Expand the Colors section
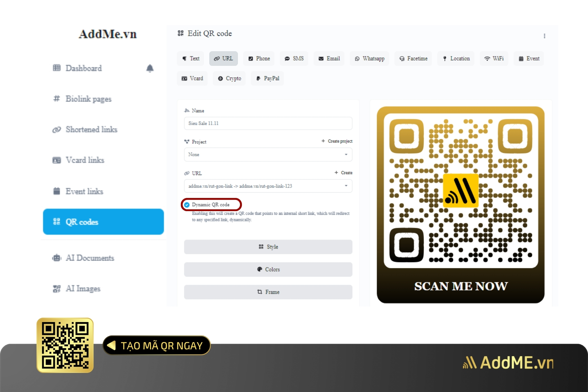 (x=268, y=269)
